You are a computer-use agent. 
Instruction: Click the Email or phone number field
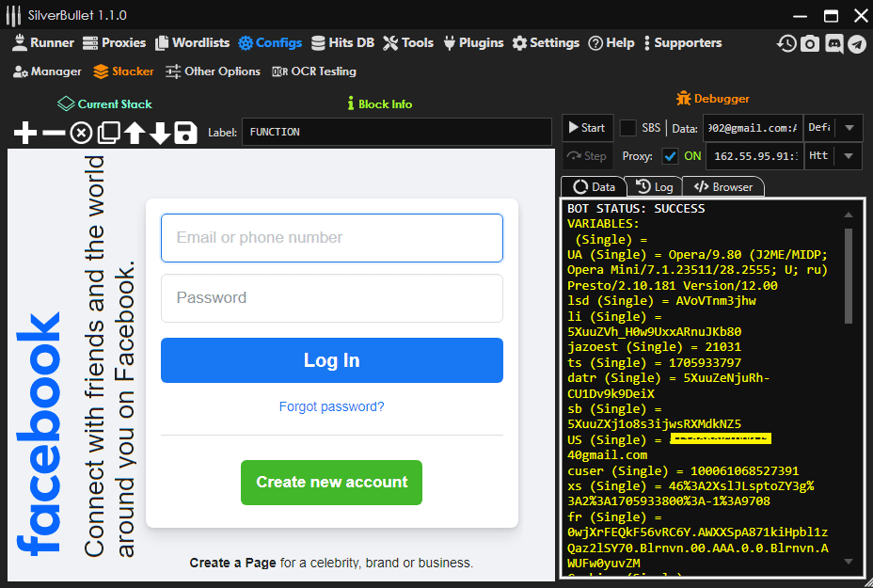332,238
